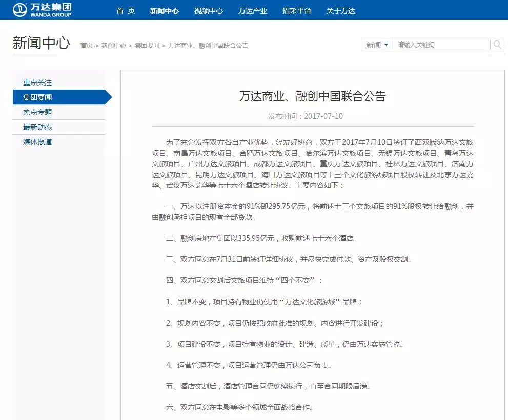Select 热点专题 in the sidebar
Image resolution: width=508 pixels, height=420 pixels.
37,112
